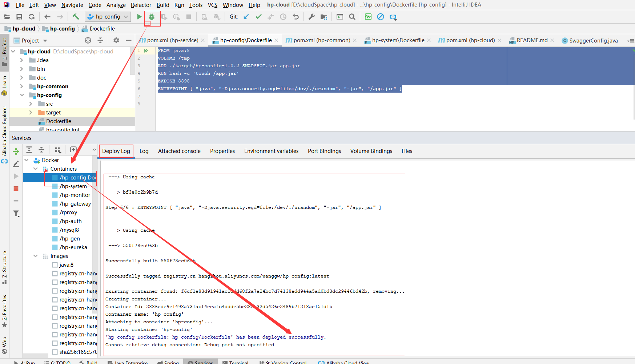Collapse the Docker node in Services
The width and height of the screenshot is (635, 364).
click(x=27, y=160)
